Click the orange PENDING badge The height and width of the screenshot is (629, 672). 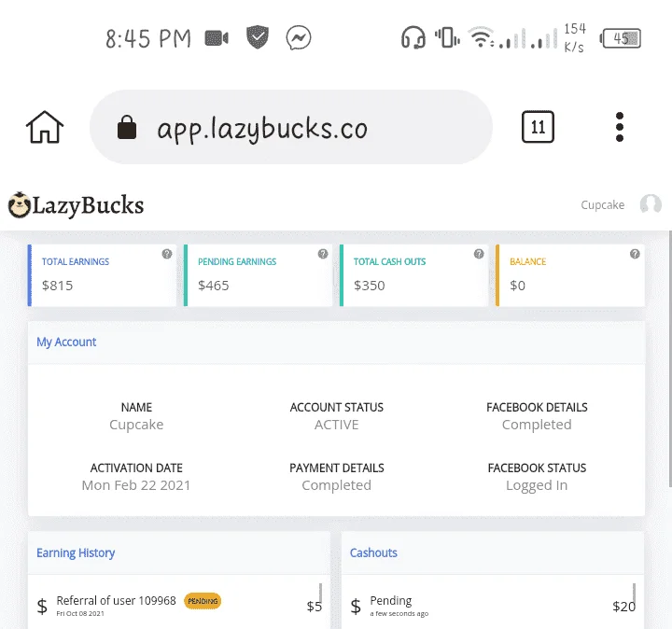(203, 601)
